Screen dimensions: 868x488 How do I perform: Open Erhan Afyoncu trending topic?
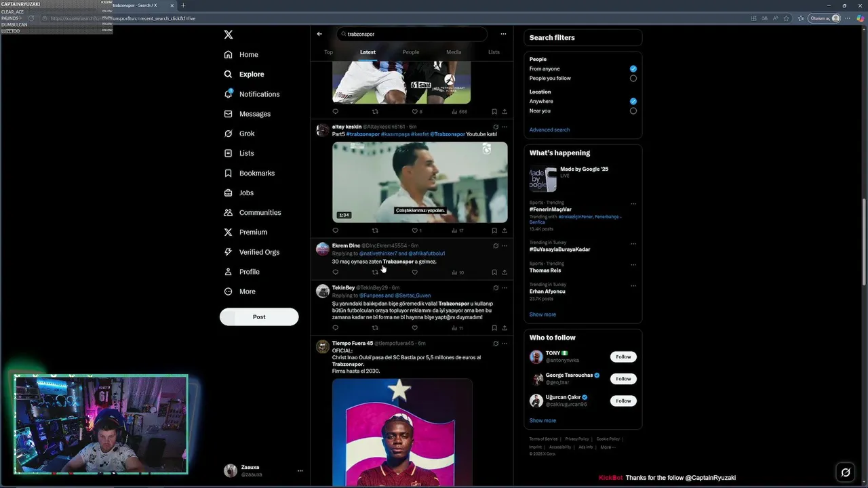547,291
